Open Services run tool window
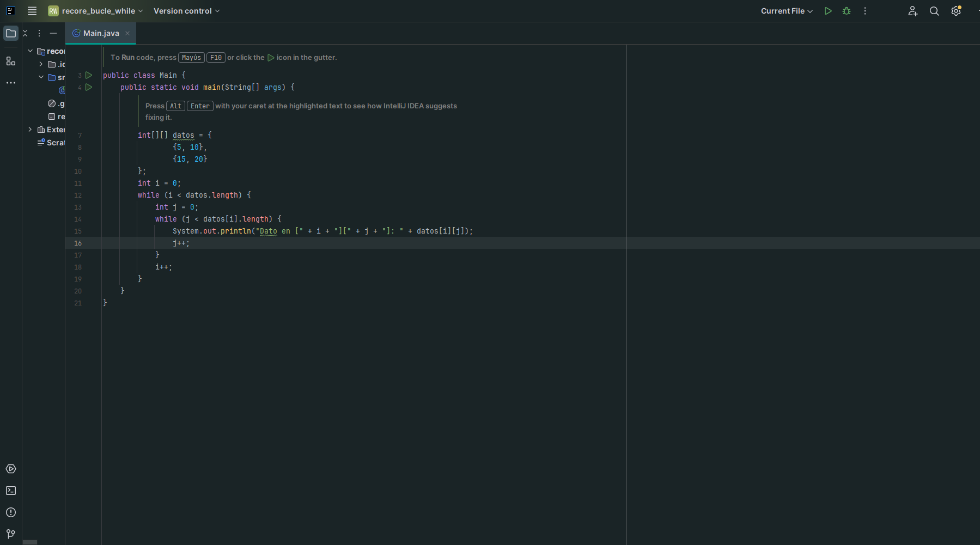The image size is (980, 545). point(11,469)
